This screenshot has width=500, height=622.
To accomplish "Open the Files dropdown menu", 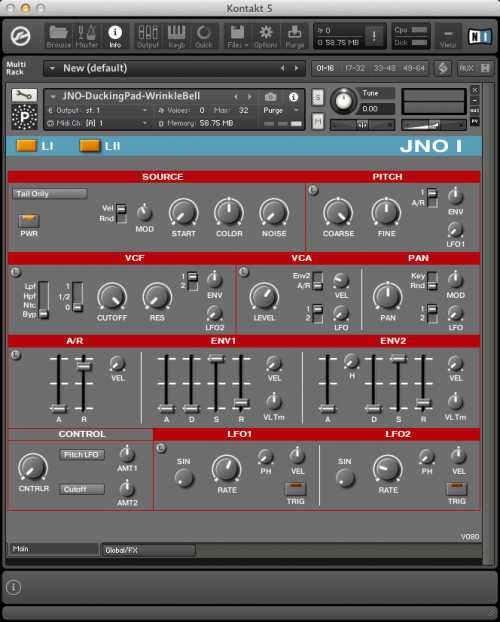I will coord(237,36).
